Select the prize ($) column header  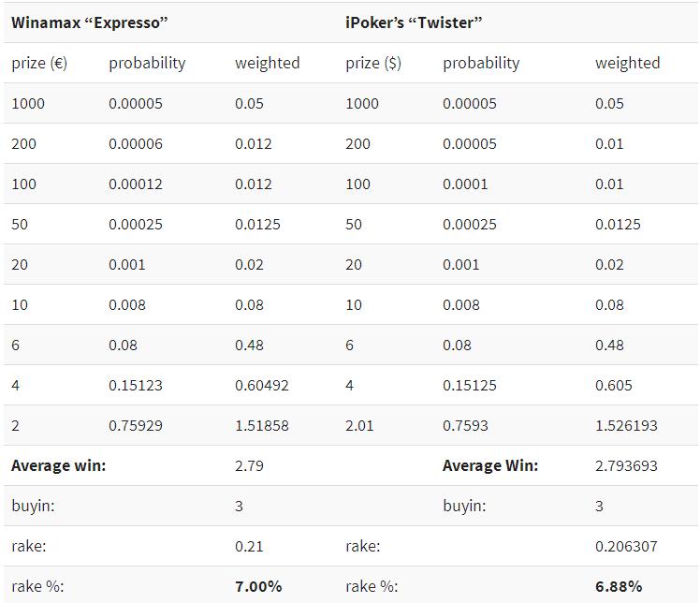(373, 63)
